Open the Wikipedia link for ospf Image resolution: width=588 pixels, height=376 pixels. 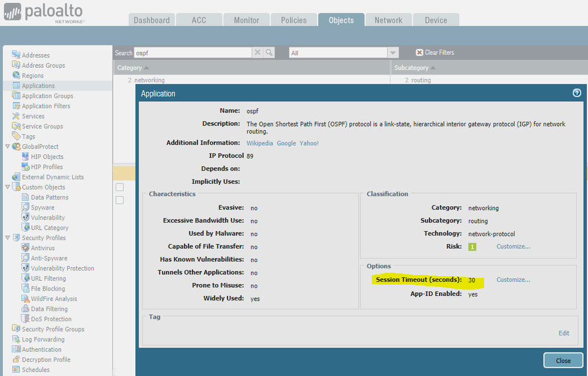(x=259, y=143)
